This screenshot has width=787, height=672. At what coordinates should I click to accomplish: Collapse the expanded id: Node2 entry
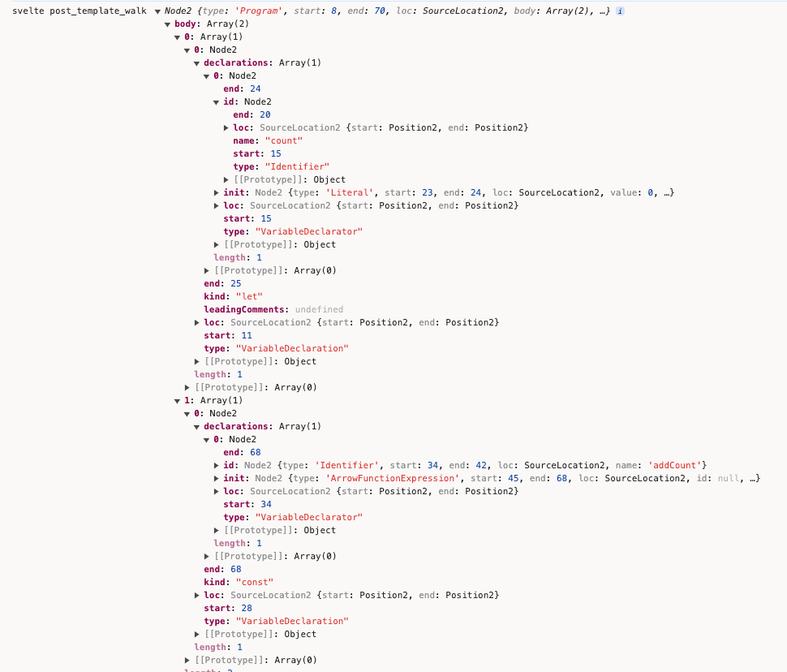point(217,102)
